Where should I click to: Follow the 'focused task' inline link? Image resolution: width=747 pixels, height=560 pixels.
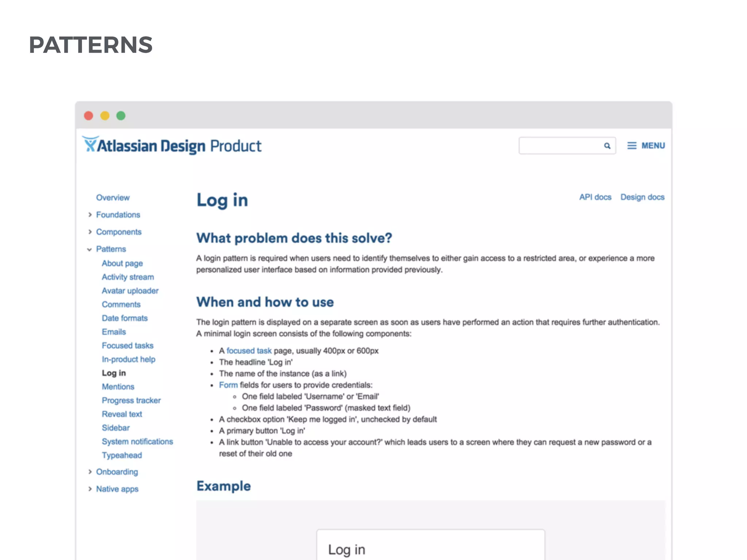click(249, 351)
